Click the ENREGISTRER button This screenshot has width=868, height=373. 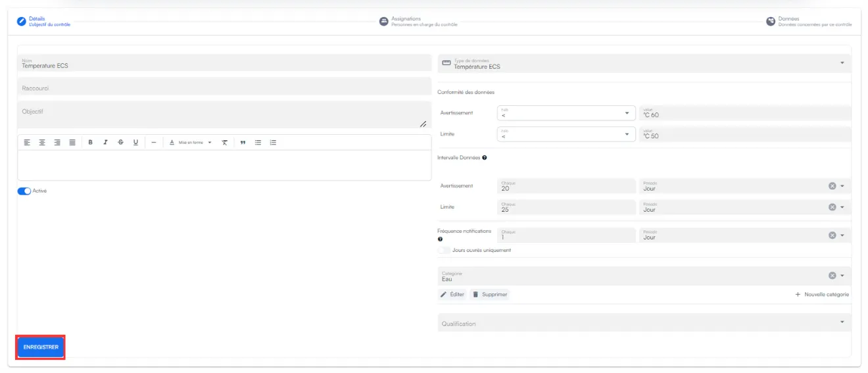coord(41,347)
